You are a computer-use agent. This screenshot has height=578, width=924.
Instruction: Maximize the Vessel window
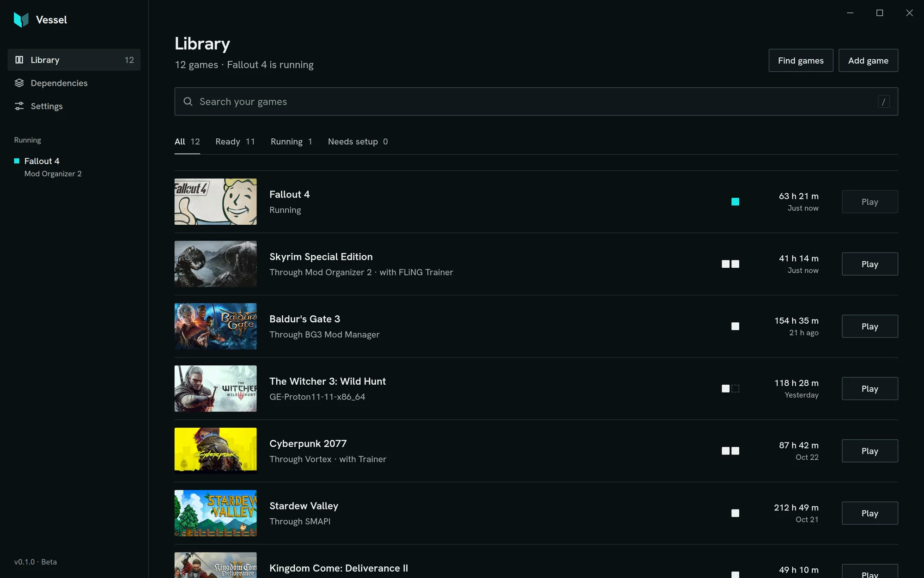880,13
